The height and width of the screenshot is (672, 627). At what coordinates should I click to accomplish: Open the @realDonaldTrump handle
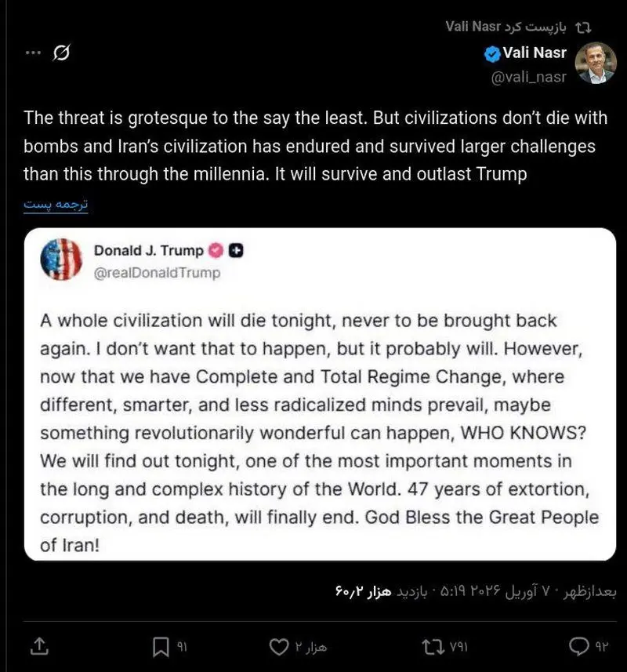click(157, 273)
